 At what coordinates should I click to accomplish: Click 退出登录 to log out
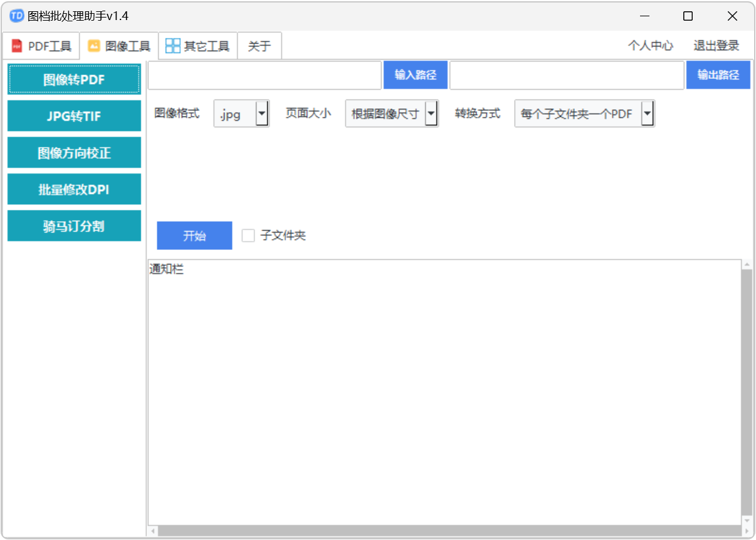pyautogui.click(x=717, y=46)
